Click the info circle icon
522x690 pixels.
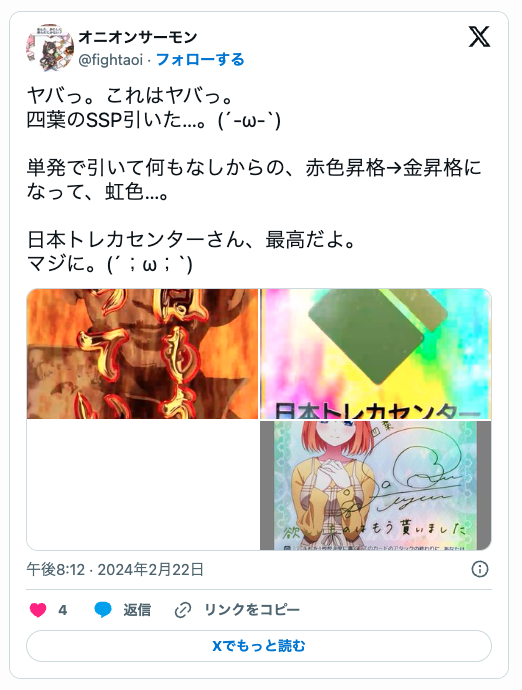(480, 569)
